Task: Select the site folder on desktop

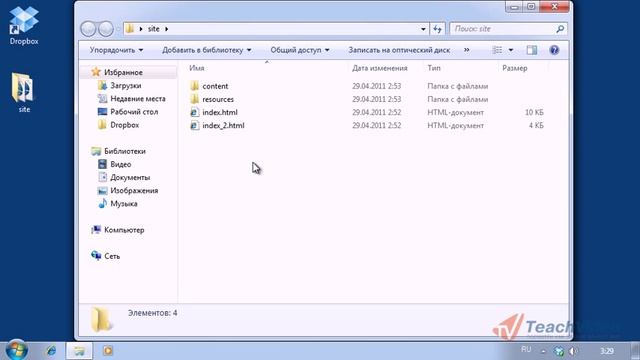Action: click(x=23, y=92)
